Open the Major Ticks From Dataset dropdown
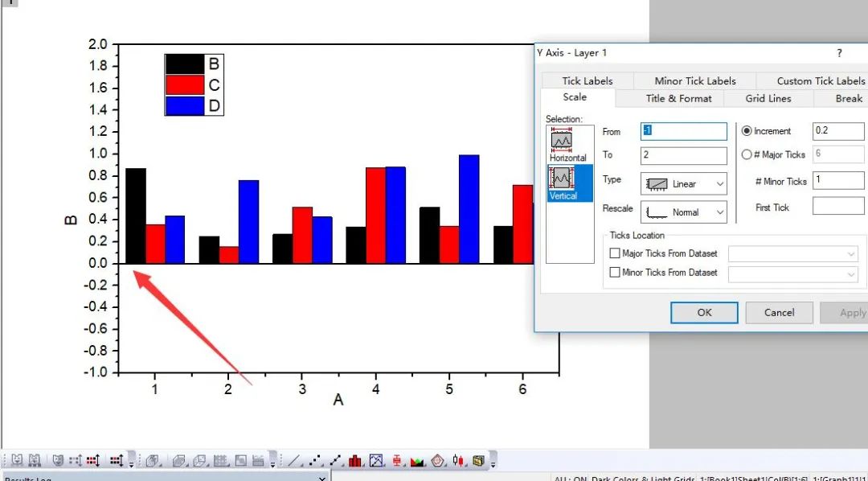Image resolution: width=868 pixels, height=481 pixels. click(793, 254)
